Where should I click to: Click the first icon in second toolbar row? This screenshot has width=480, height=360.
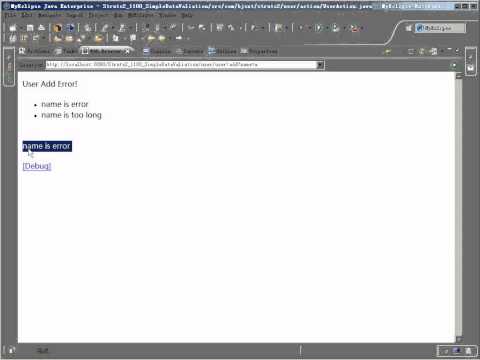tap(13, 38)
